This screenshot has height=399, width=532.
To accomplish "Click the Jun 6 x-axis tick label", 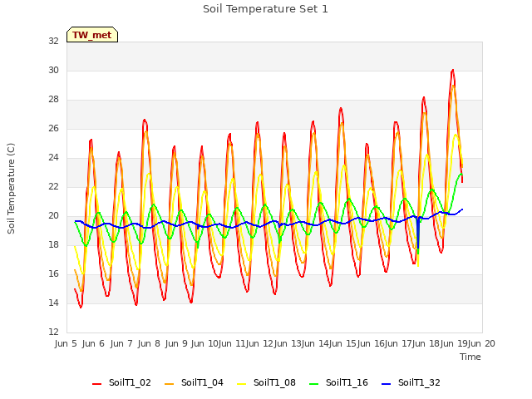I will click(x=93, y=343).
